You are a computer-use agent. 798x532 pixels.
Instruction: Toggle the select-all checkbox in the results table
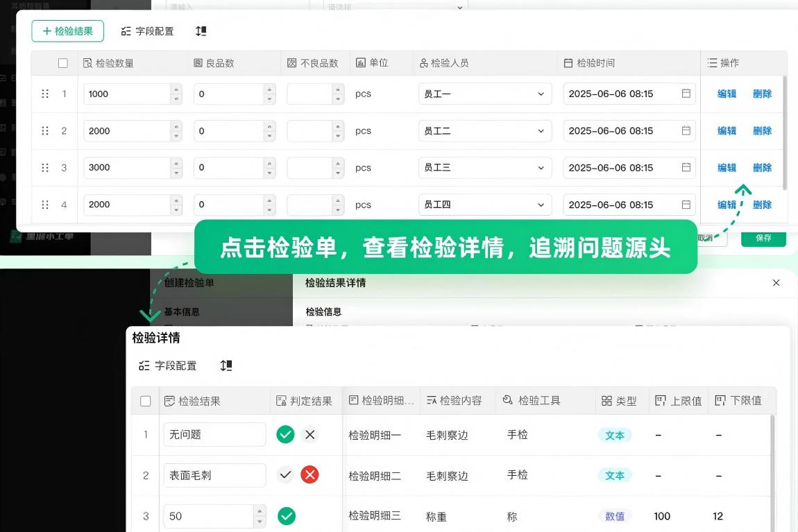click(x=63, y=62)
